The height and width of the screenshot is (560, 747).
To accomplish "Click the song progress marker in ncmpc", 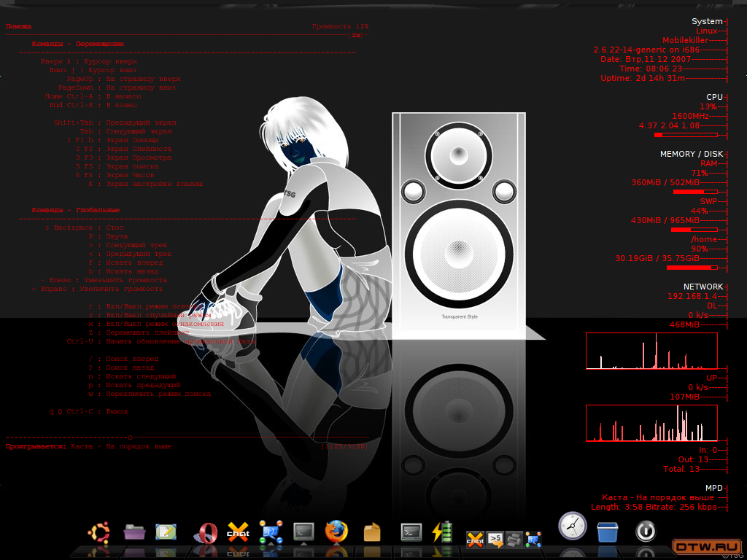I will tap(130, 437).
